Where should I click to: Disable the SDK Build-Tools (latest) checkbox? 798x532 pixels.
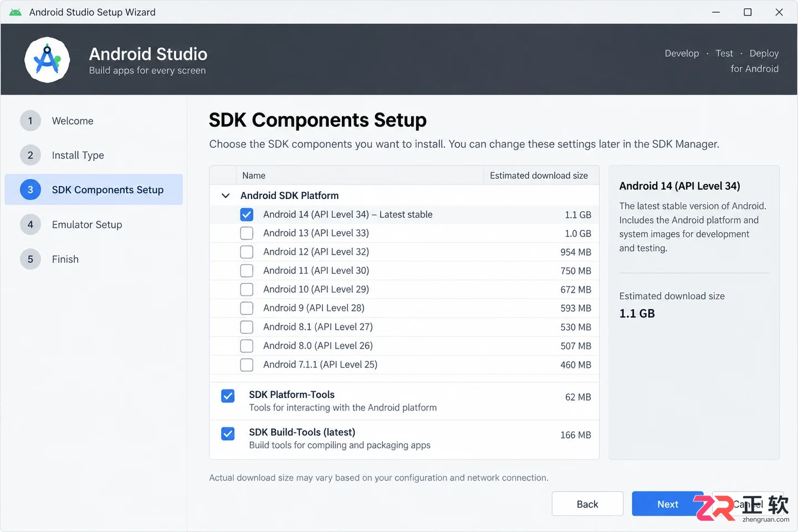click(228, 433)
